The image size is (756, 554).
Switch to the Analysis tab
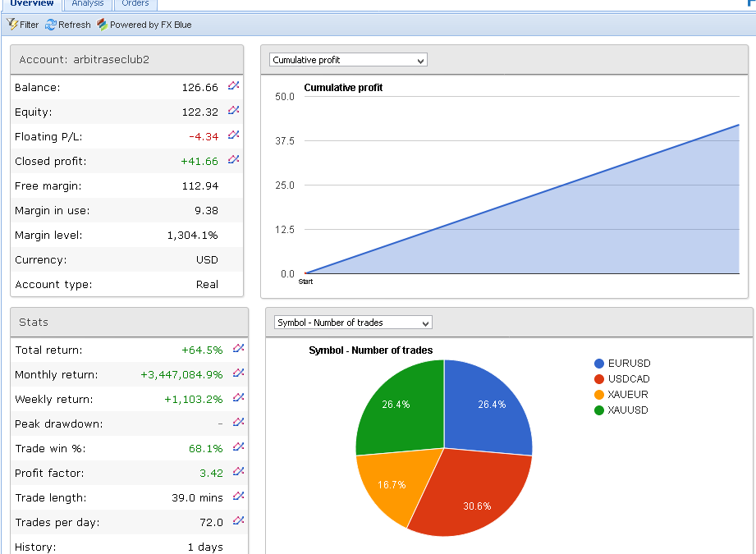(88, 4)
